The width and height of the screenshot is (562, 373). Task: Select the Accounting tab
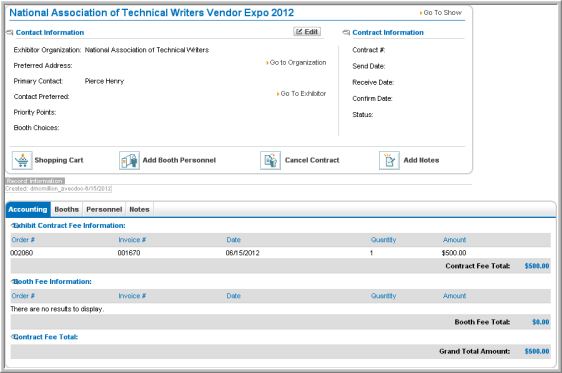(28, 210)
